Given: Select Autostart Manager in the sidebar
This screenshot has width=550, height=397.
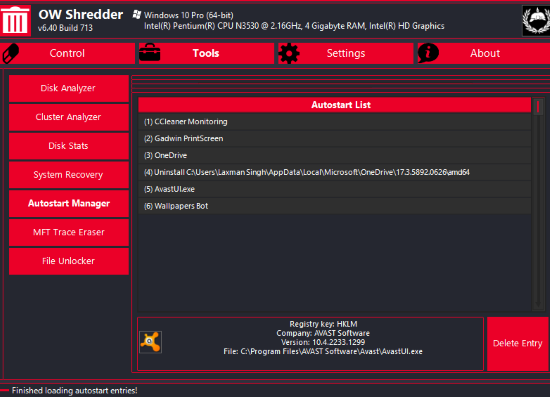Looking at the screenshot, I should 69,203.
